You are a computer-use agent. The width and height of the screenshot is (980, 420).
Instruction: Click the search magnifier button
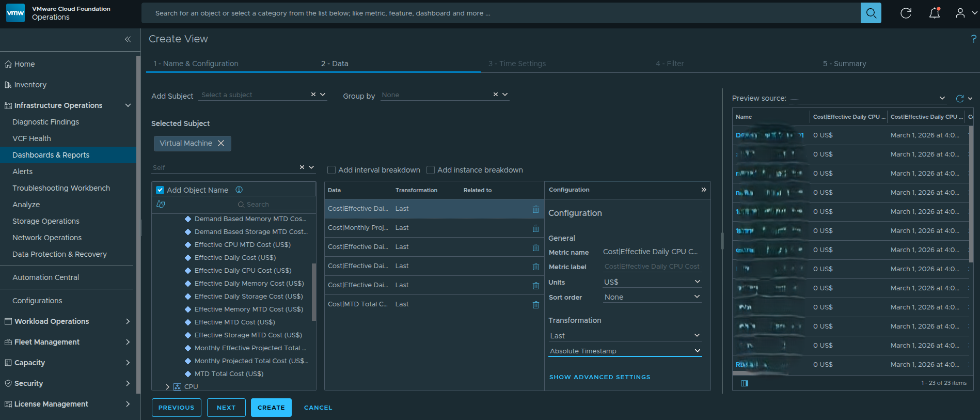(871, 13)
